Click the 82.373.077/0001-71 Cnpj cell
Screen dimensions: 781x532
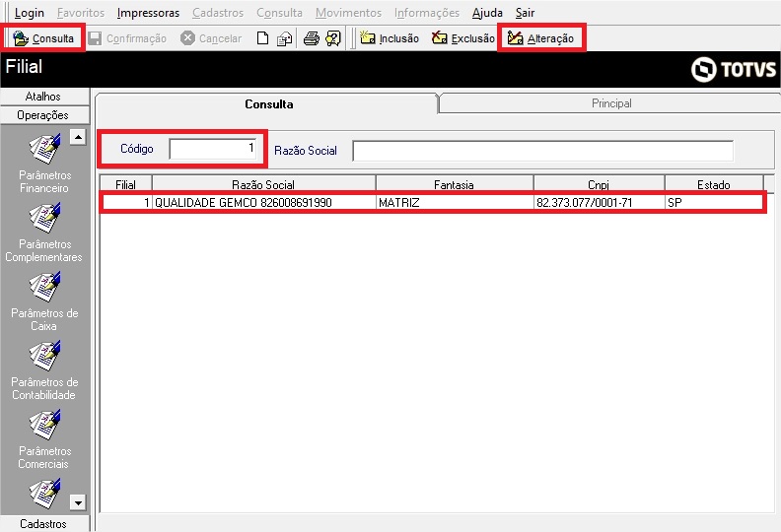click(x=600, y=203)
